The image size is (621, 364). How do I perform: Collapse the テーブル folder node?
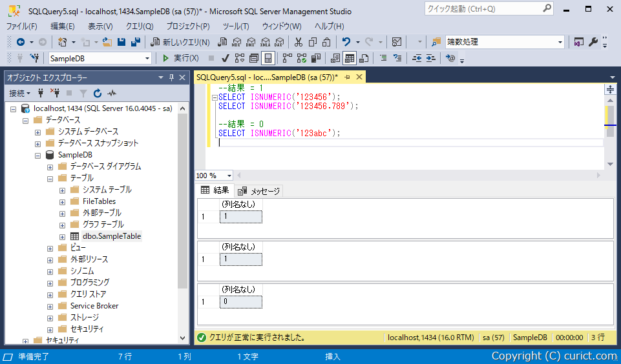tap(50, 178)
